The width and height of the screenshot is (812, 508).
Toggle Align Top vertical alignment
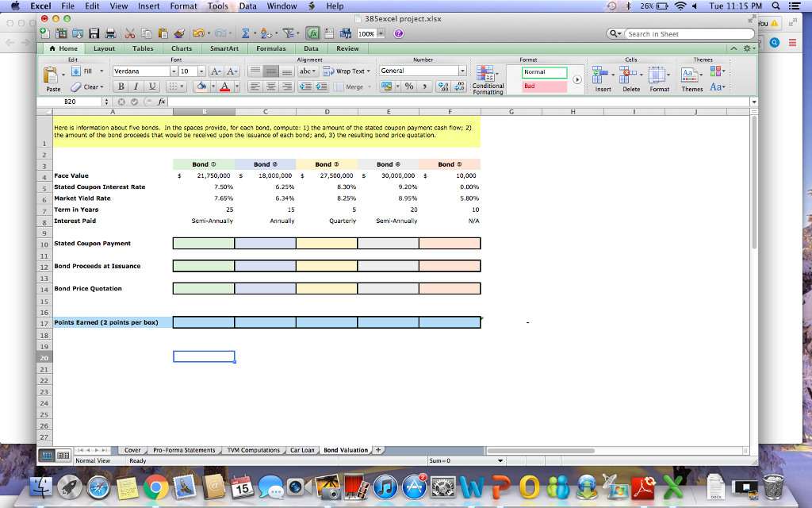(x=255, y=71)
